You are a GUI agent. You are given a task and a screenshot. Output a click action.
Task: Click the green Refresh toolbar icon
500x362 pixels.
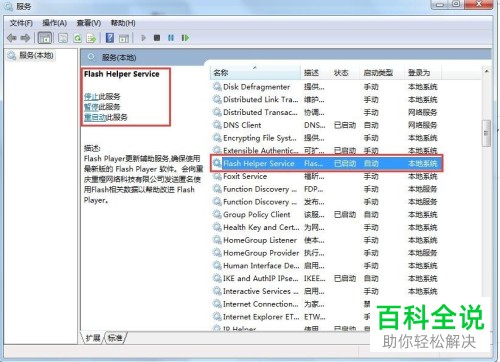point(78,38)
